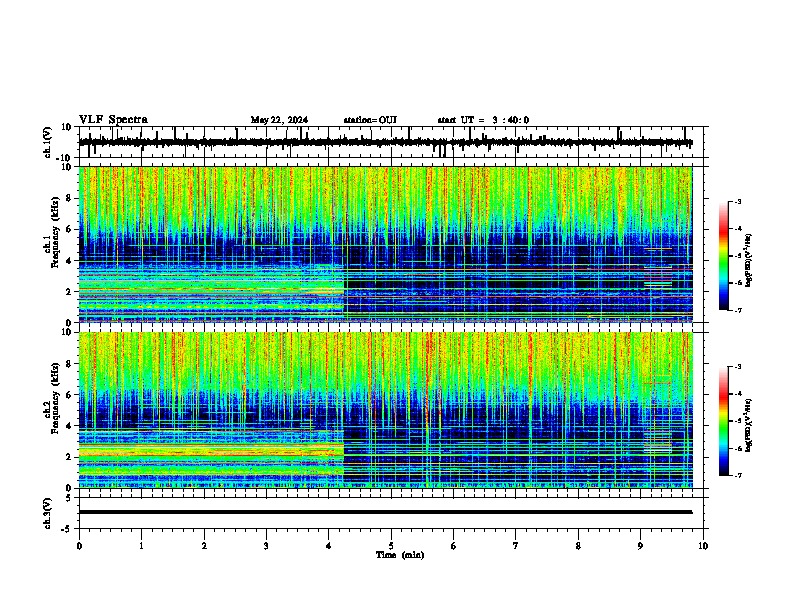Click the "-7" label on ch.2 color scale
792x612 pixels.
(x=737, y=475)
